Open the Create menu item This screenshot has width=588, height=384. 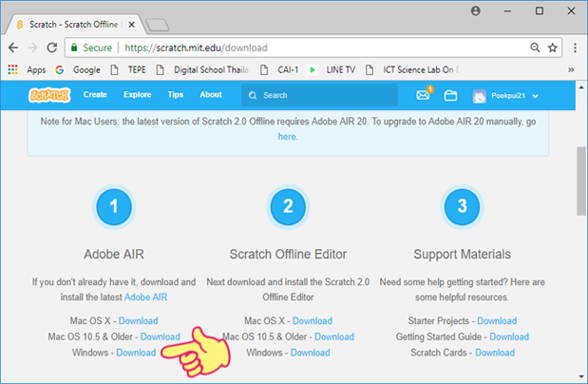click(95, 95)
